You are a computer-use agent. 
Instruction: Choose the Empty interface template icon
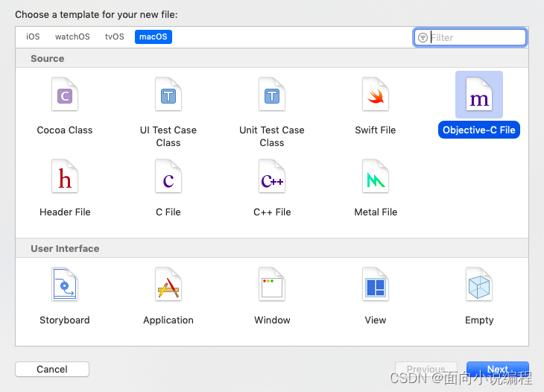(x=479, y=284)
